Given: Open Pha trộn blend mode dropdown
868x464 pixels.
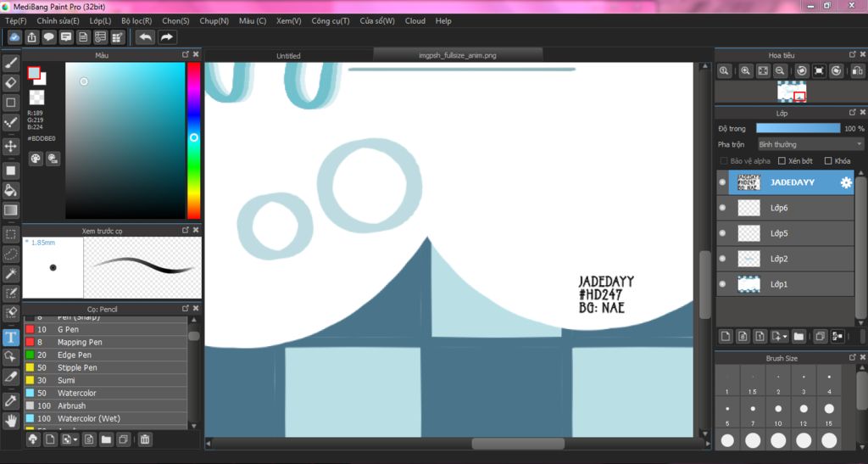Looking at the screenshot, I should pyautogui.click(x=810, y=144).
